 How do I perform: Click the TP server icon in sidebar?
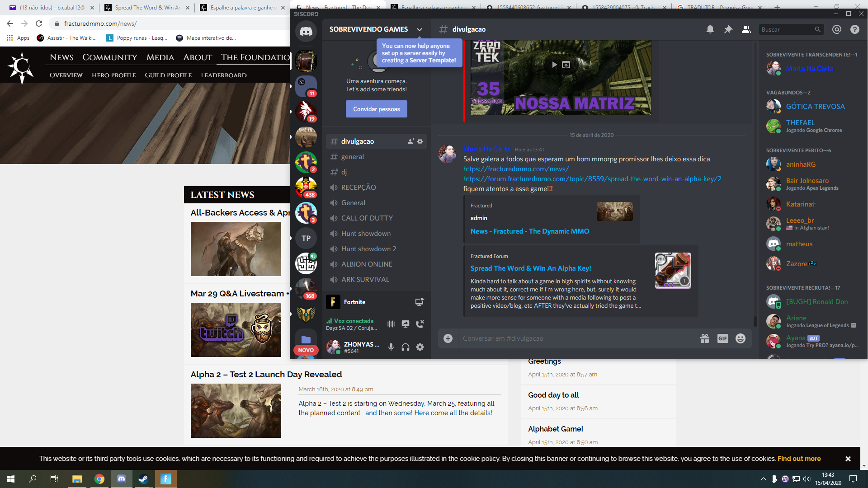[x=306, y=238]
